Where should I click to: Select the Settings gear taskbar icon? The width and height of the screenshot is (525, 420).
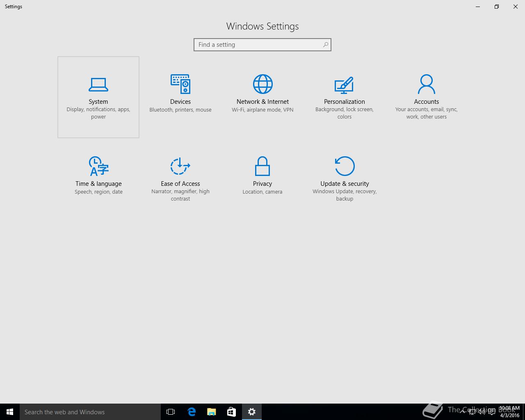coord(252,412)
